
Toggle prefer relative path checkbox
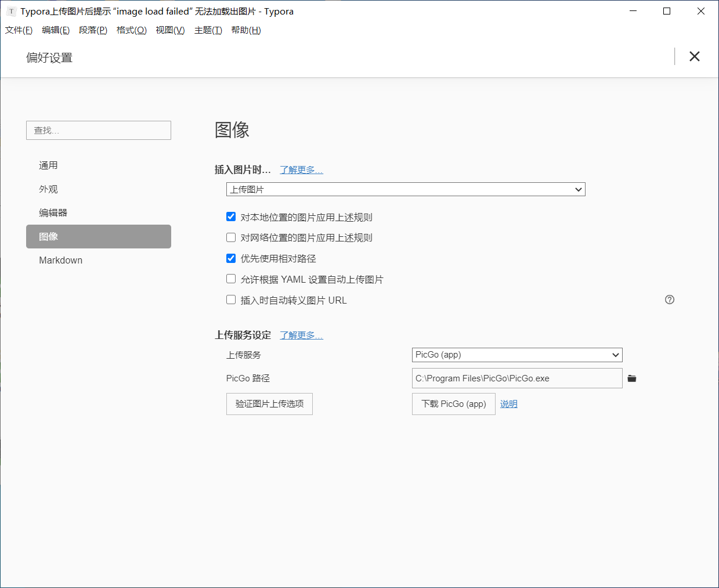pos(231,258)
